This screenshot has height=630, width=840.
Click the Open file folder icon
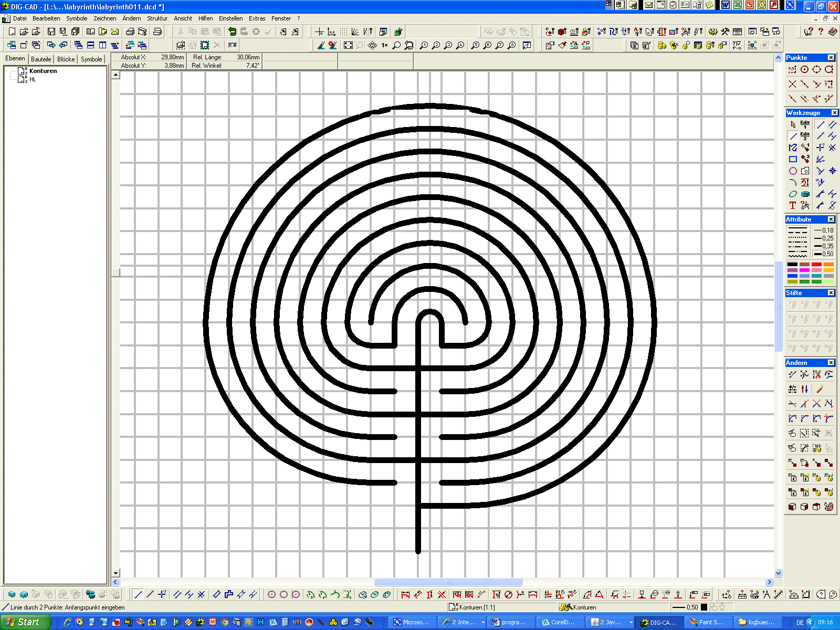(x=24, y=31)
